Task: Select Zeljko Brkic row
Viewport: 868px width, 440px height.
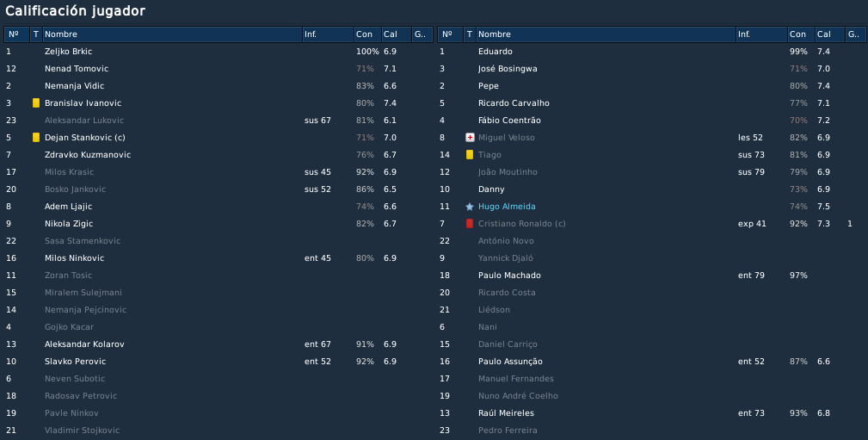Action: pyautogui.click(x=219, y=52)
